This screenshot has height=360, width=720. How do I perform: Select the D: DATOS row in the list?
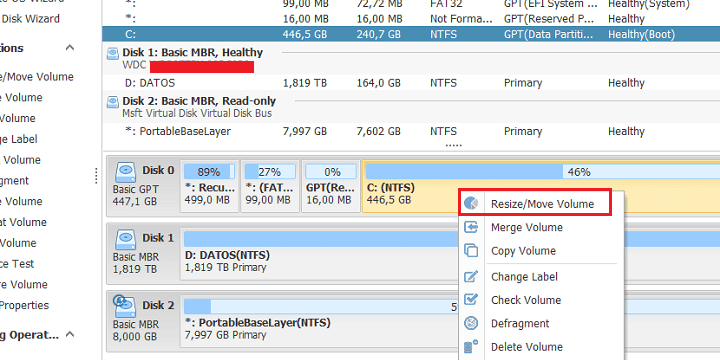[x=411, y=83]
